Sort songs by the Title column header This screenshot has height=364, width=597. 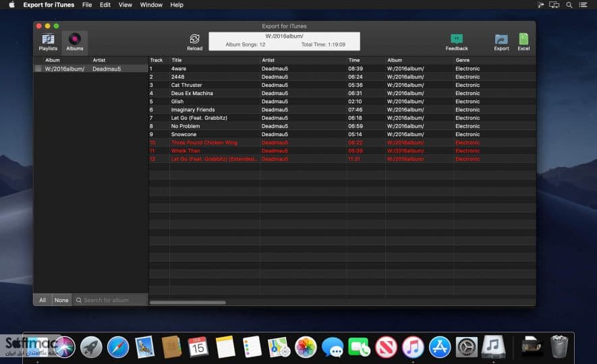pos(215,60)
